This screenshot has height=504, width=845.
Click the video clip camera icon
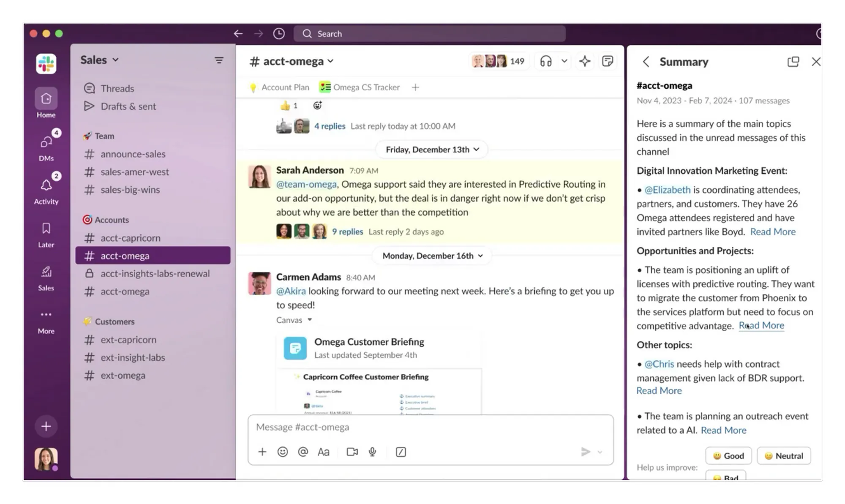[x=352, y=452]
